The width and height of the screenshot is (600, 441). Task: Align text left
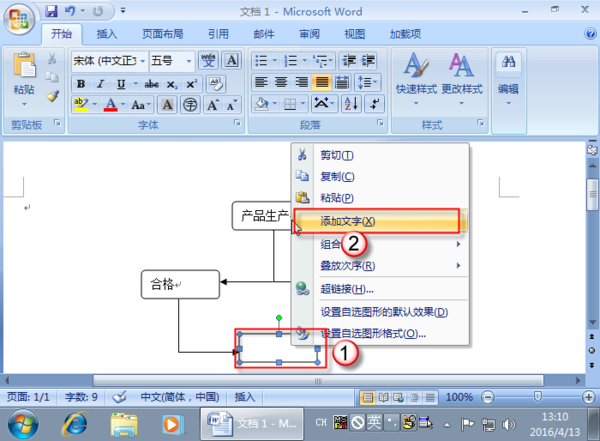pyautogui.click(x=261, y=82)
